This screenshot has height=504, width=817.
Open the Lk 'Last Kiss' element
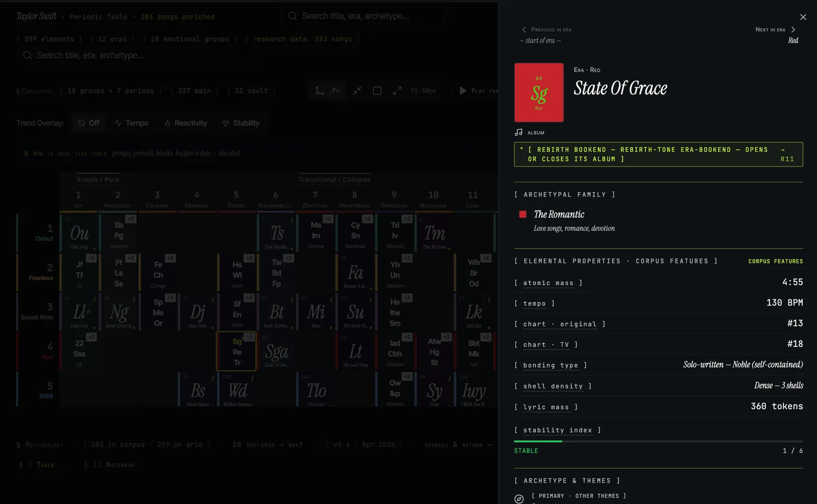click(x=474, y=312)
